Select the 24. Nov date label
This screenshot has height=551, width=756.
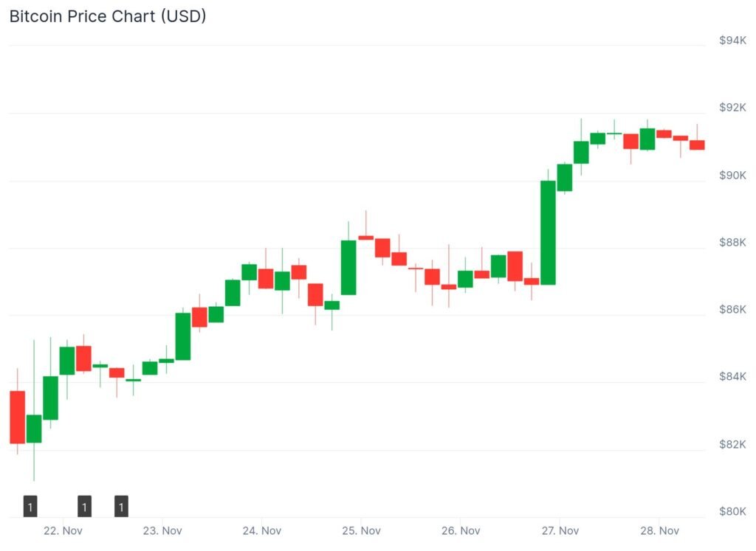(262, 531)
